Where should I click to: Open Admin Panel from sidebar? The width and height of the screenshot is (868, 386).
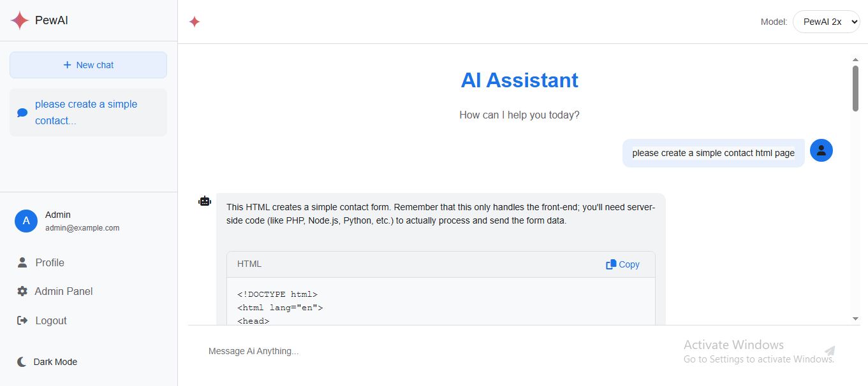click(x=63, y=291)
